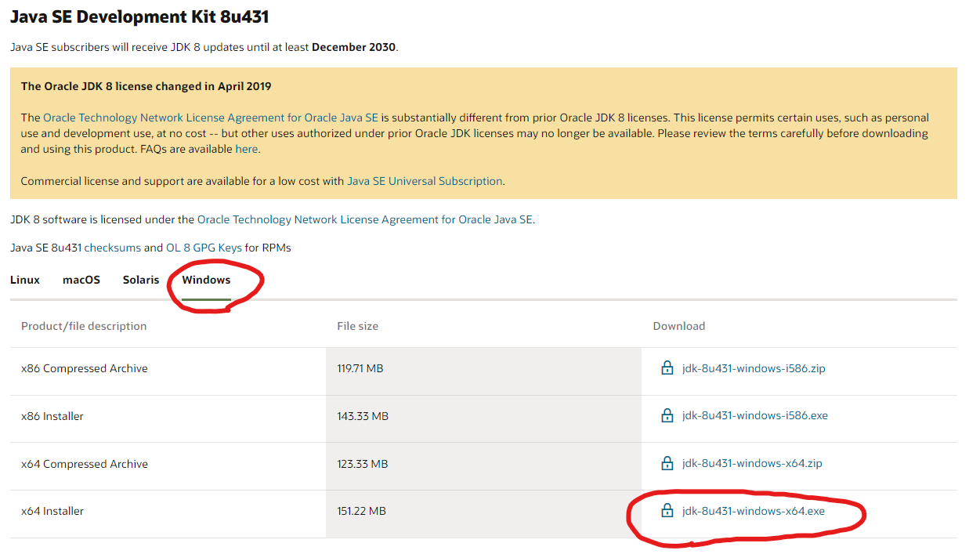
Task: Download jdk-8u431-windows-x64.exe installer
Action: click(754, 512)
